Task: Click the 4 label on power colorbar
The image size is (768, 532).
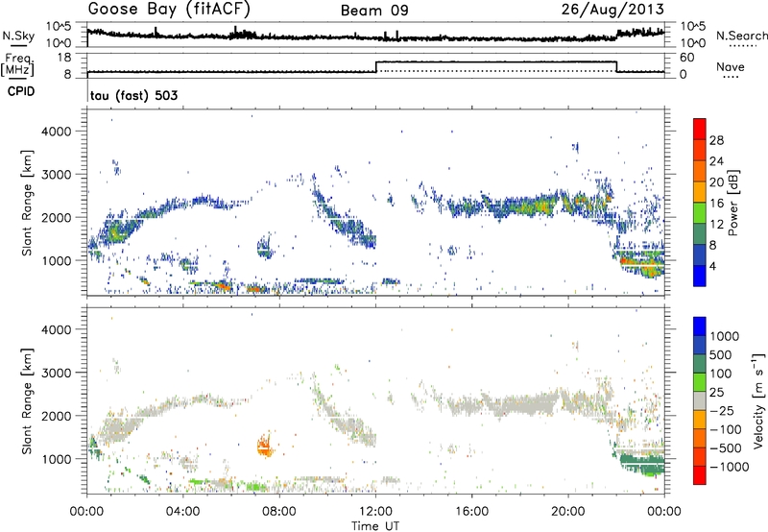Action: 713,267
